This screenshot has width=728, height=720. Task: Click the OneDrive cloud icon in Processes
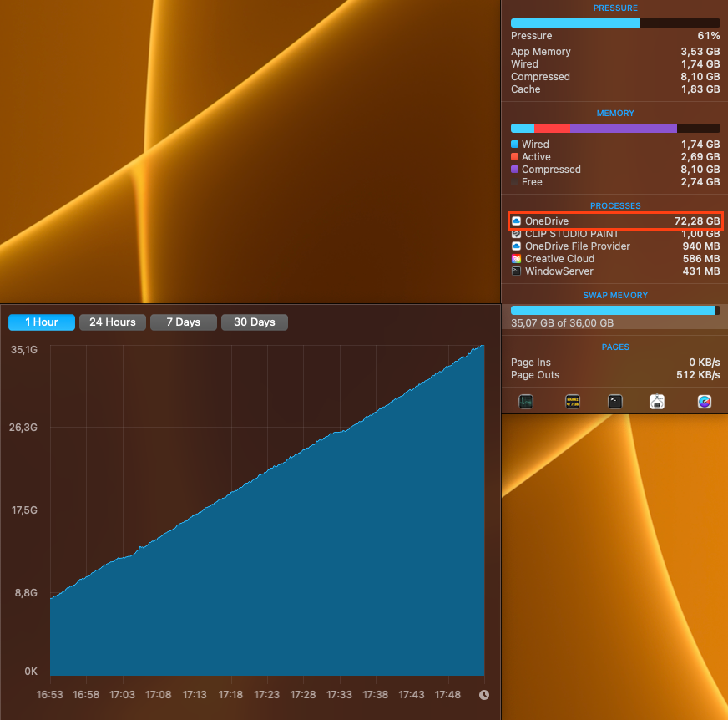click(516, 221)
